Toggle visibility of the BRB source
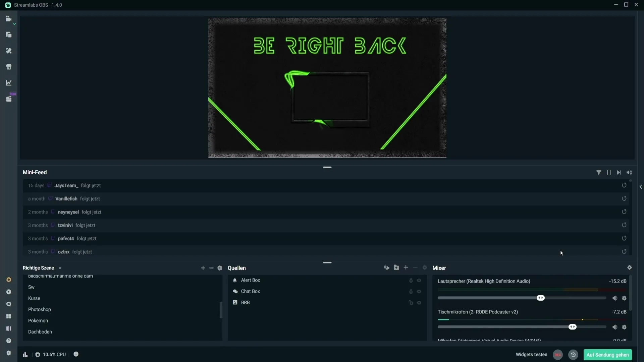Image resolution: width=644 pixels, height=362 pixels. (419, 303)
